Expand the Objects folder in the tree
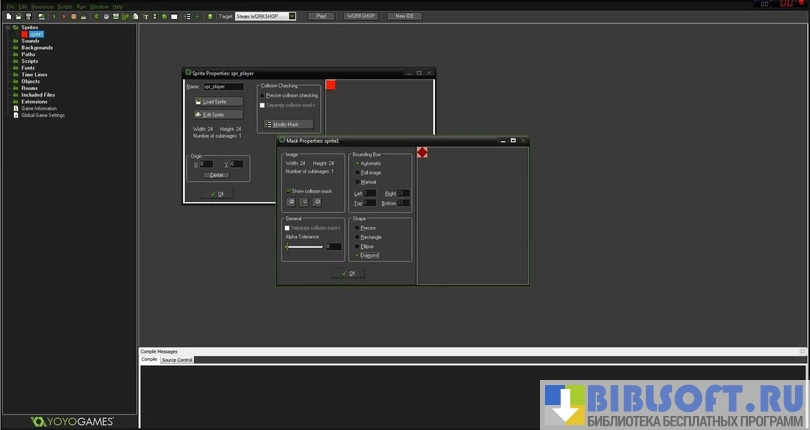The width and height of the screenshot is (810, 430). click(15, 81)
